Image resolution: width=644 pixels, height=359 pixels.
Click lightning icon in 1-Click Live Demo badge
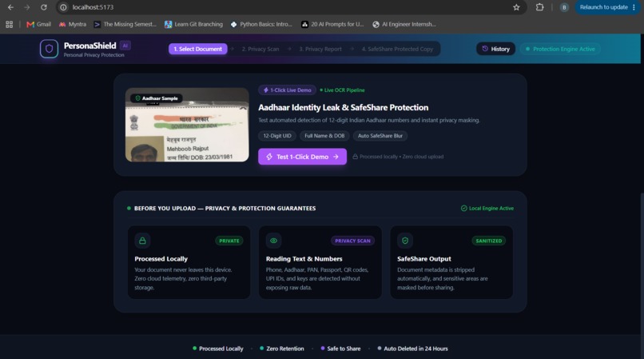coord(266,90)
